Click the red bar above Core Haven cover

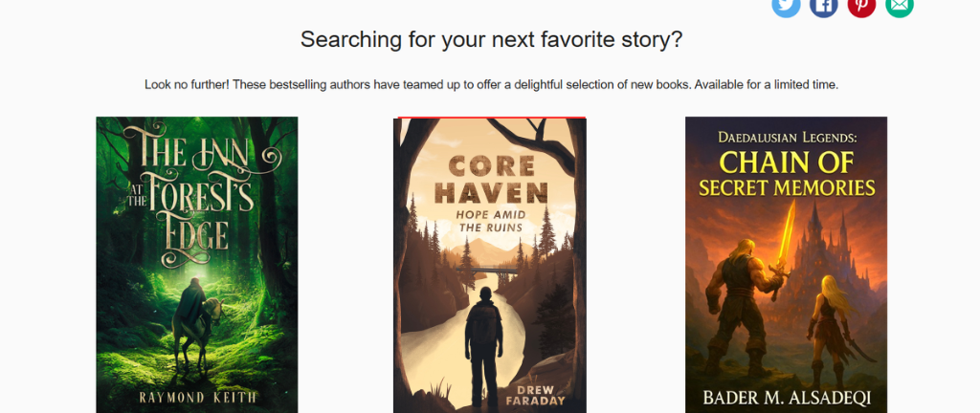[491, 118]
